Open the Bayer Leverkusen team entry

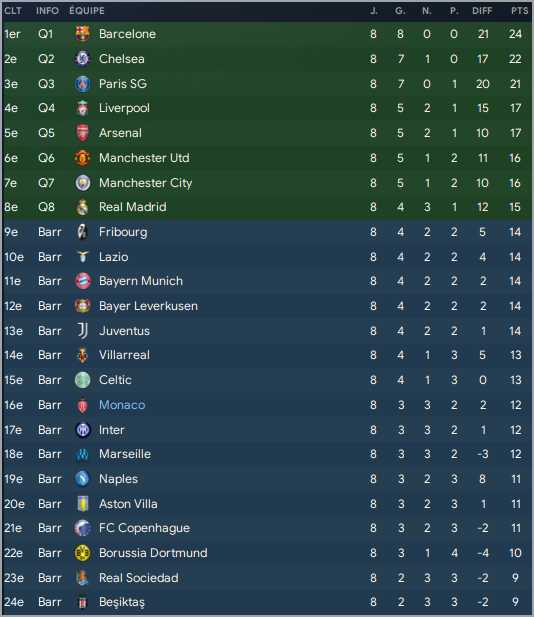point(148,306)
